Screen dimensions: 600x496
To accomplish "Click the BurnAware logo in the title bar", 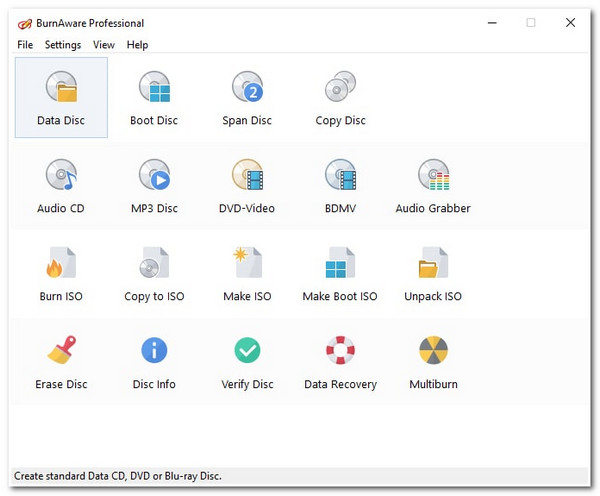I will [25, 24].
